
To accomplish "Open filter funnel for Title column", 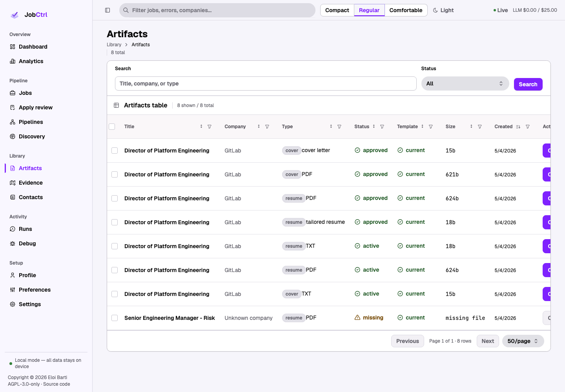I will (x=210, y=127).
